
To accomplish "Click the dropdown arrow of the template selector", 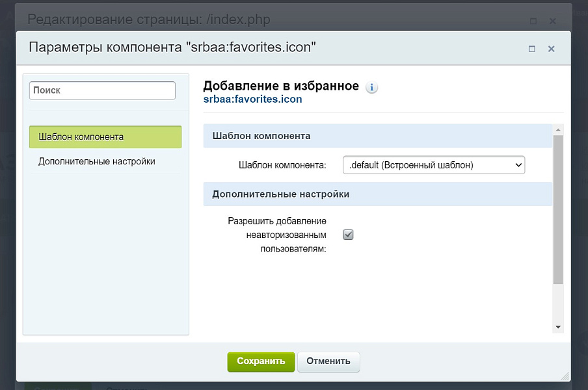I will coord(516,164).
